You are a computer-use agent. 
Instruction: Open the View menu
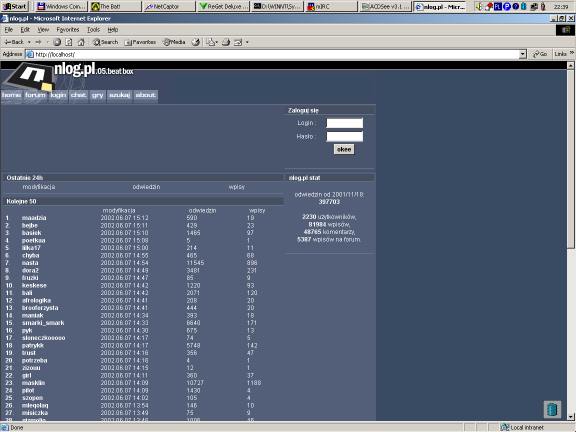coord(43,30)
